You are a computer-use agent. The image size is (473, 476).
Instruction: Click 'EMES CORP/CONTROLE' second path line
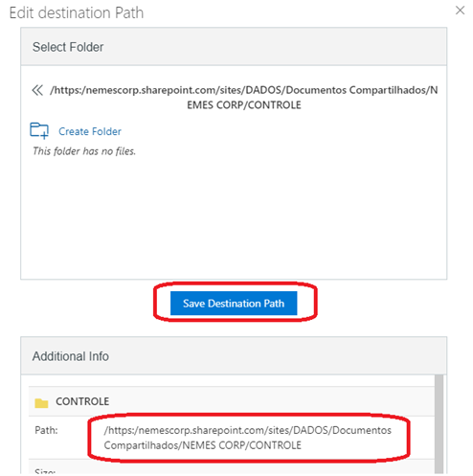[x=244, y=105]
